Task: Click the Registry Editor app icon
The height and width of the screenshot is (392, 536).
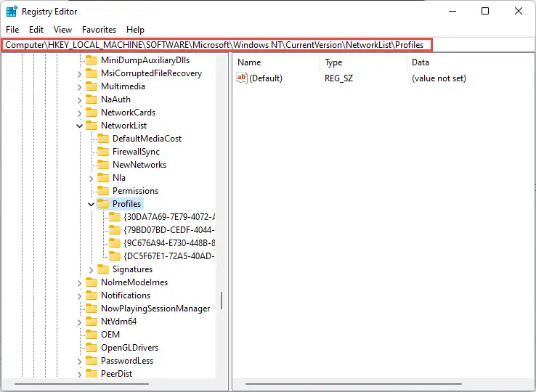Action: pyautogui.click(x=12, y=12)
